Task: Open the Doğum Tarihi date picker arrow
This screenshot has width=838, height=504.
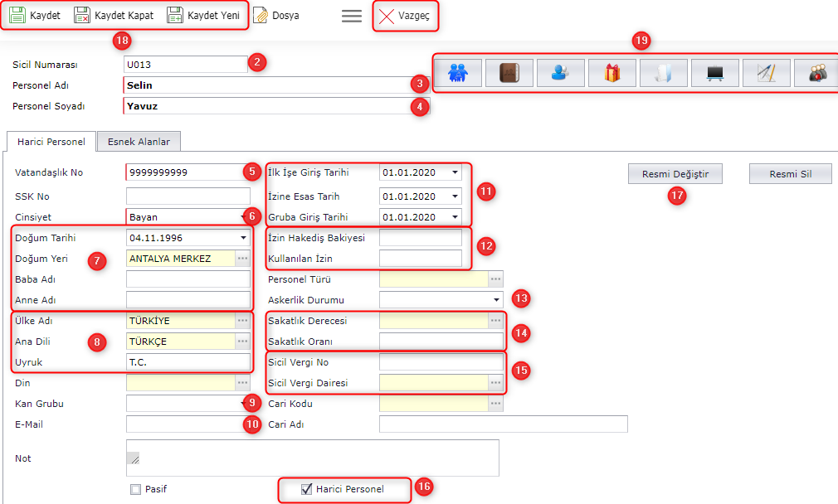Action: (x=243, y=238)
